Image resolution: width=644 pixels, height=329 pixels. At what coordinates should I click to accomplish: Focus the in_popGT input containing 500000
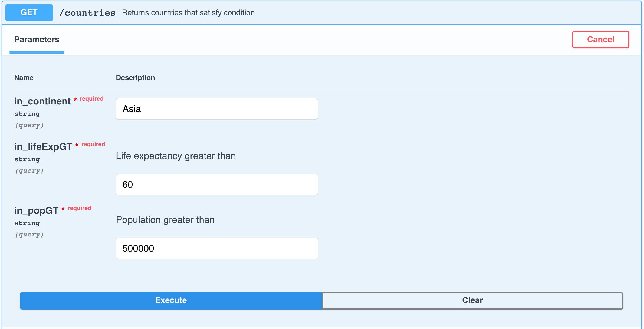coord(217,248)
